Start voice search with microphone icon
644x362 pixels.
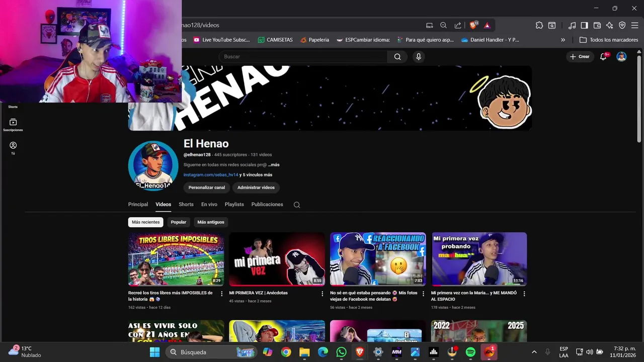418,57
